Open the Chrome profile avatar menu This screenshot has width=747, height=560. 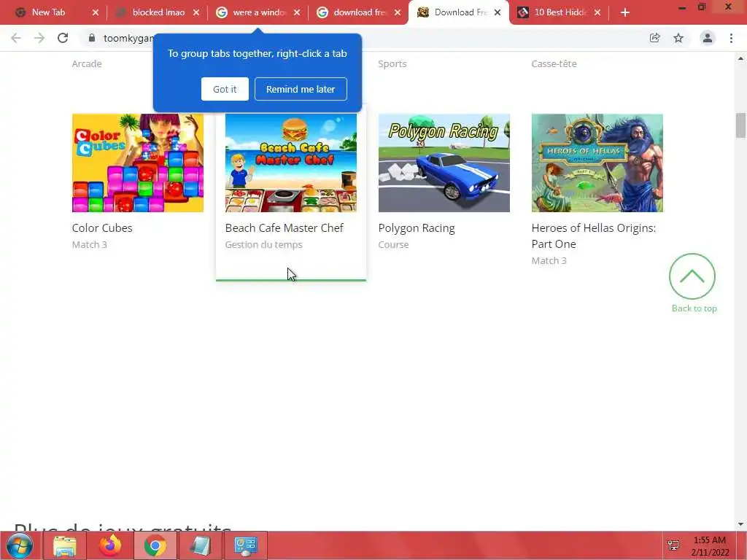coord(708,38)
